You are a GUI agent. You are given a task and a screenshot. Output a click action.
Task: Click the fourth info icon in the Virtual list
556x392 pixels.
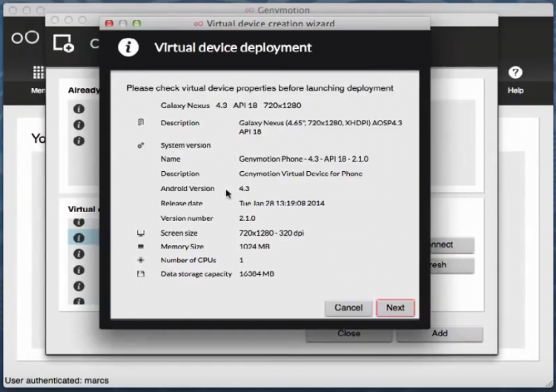79,270
